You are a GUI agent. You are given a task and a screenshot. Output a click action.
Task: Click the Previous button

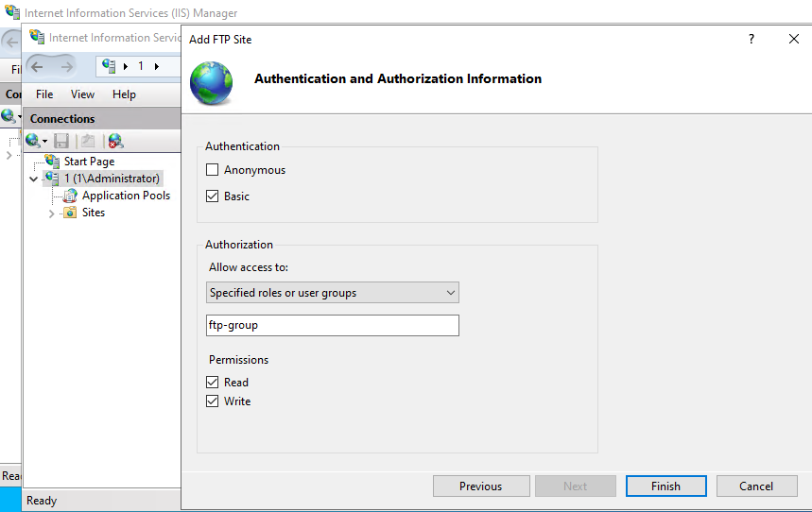(481, 486)
